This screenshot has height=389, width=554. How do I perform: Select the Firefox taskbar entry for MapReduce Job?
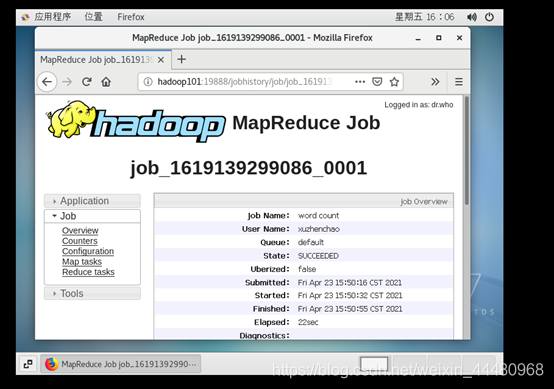(121, 364)
